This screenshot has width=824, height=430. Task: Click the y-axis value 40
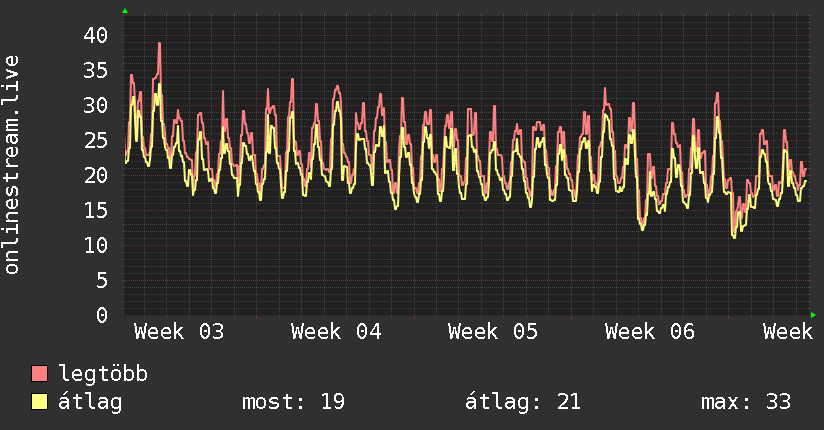coord(95,35)
